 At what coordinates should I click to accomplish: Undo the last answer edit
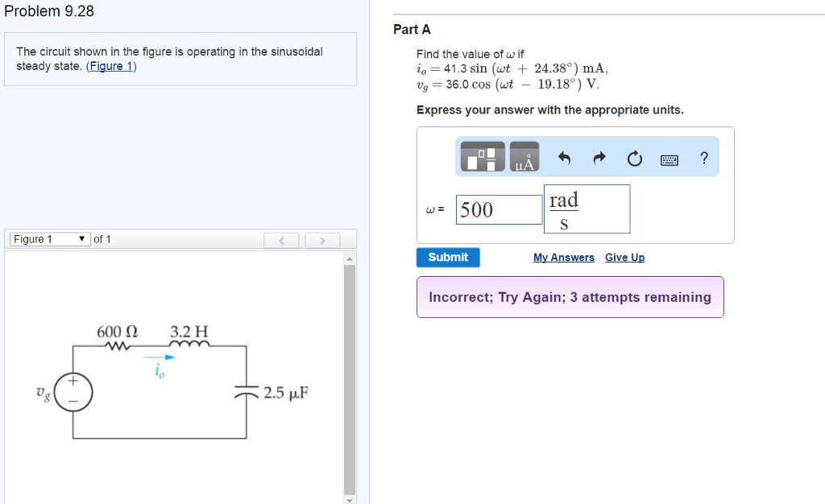pyautogui.click(x=564, y=158)
